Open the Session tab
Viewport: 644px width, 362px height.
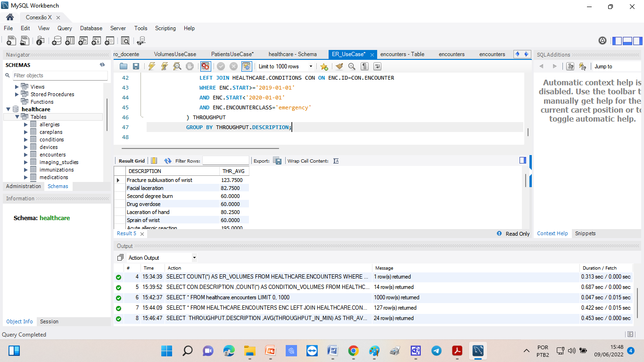[49, 321]
